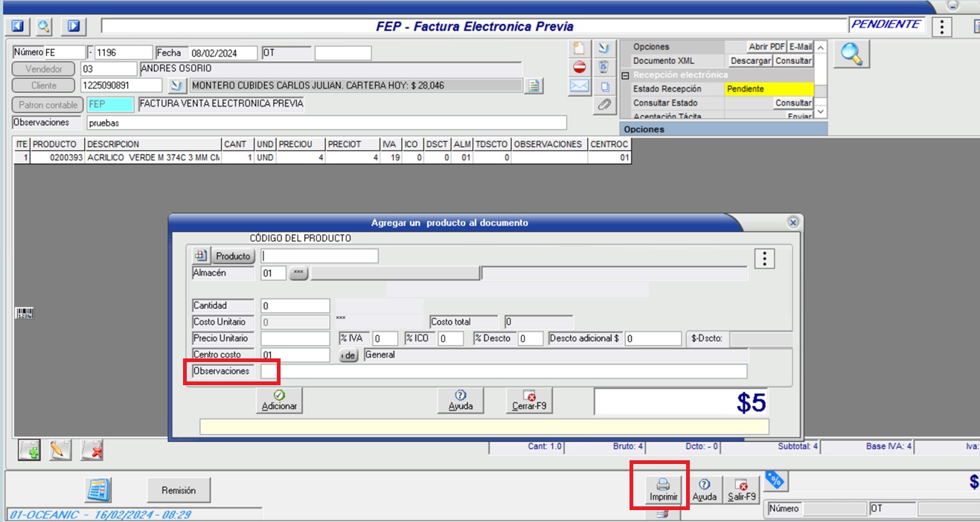The height and width of the screenshot is (522, 980).
Task: Open the three-dot menu in the product dialog
Action: (x=765, y=259)
